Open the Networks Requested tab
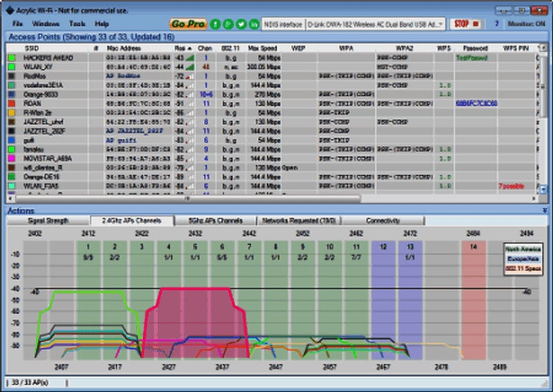This screenshot has height=392, width=553. click(x=299, y=221)
